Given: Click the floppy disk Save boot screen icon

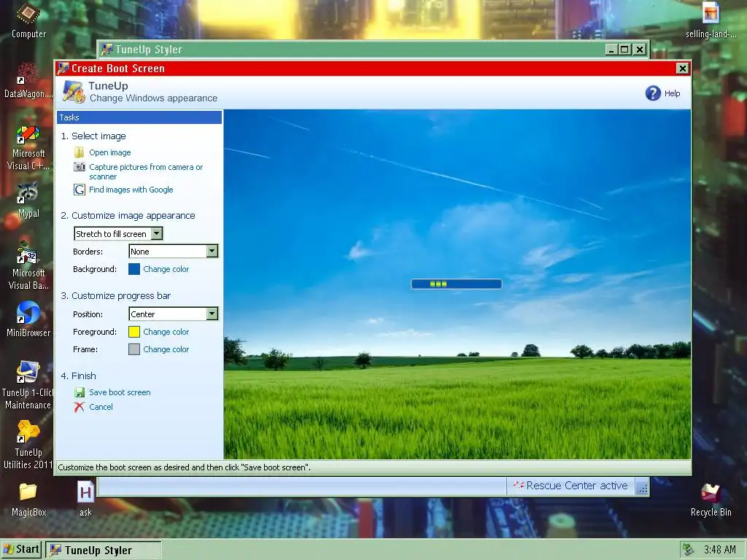Looking at the screenshot, I should [79, 392].
